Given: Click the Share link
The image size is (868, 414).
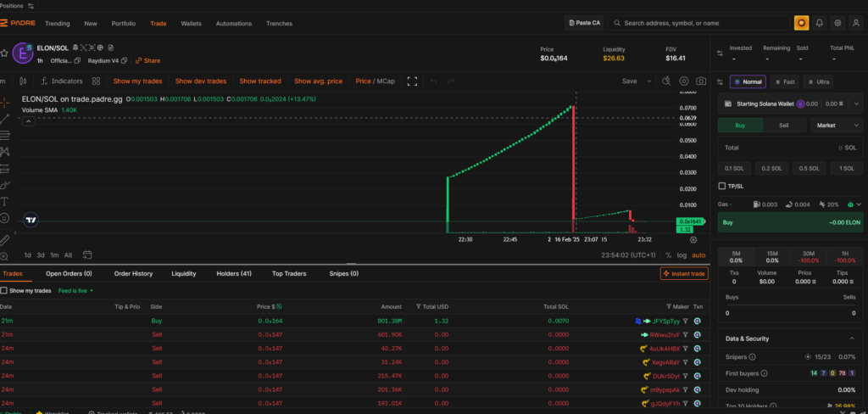Looking at the screenshot, I should click(147, 60).
